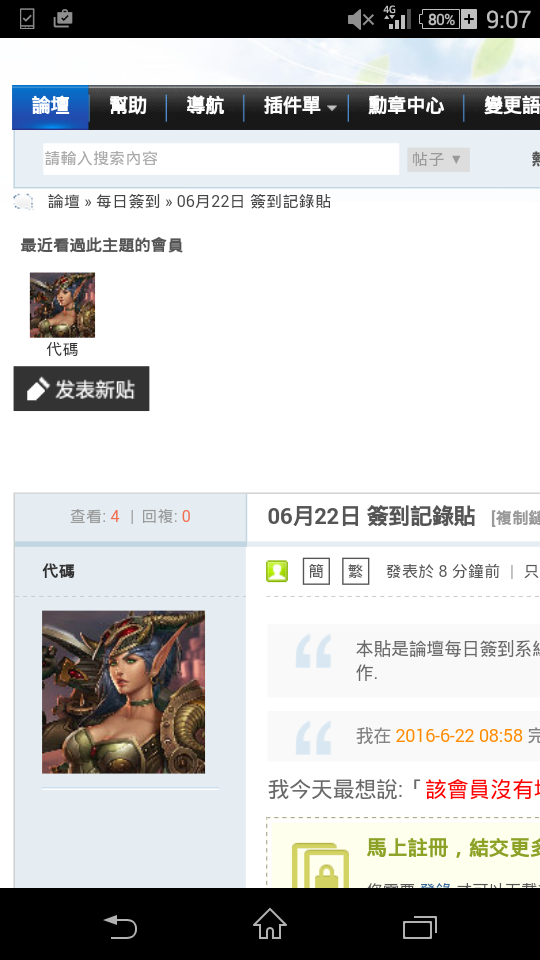This screenshot has width=540, height=960.
Task: Expand the 插件單 dropdown menu
Action: coord(299,107)
